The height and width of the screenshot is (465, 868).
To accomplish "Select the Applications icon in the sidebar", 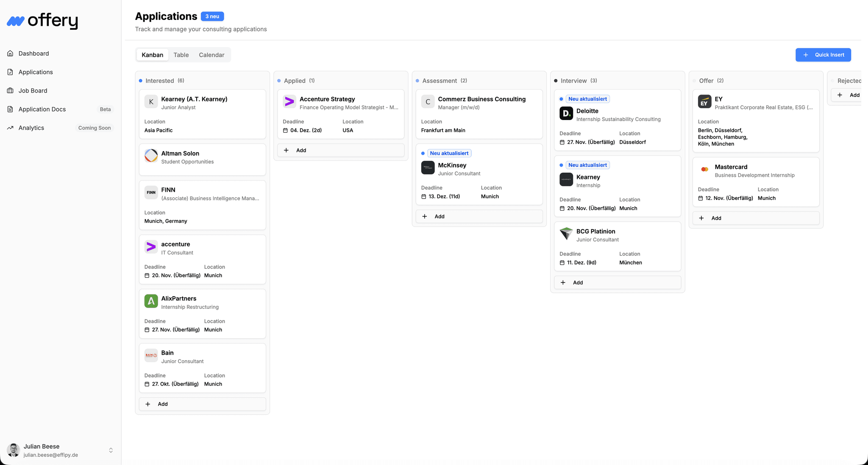I will point(10,72).
